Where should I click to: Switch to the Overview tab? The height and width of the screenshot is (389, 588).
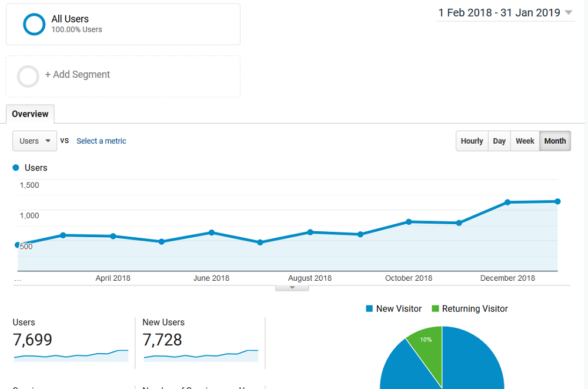pos(30,114)
